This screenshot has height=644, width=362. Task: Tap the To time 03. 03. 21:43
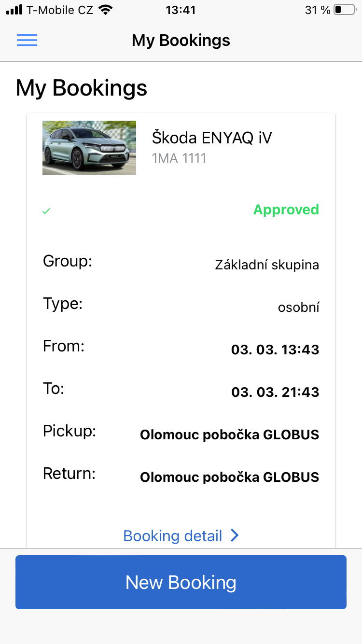(275, 392)
